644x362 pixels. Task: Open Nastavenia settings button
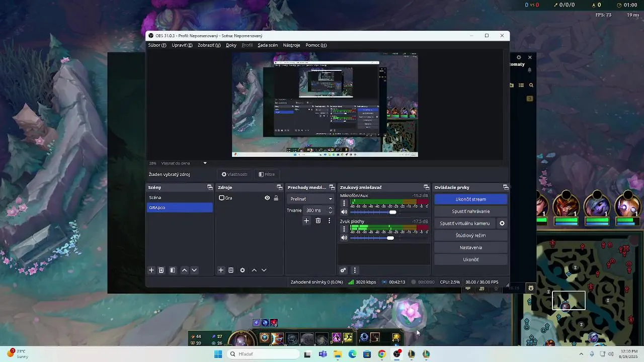470,247
